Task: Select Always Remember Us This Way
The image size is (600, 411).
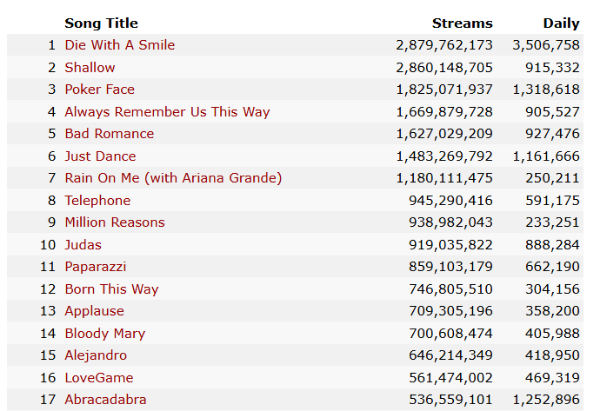Action: pyautogui.click(x=151, y=111)
